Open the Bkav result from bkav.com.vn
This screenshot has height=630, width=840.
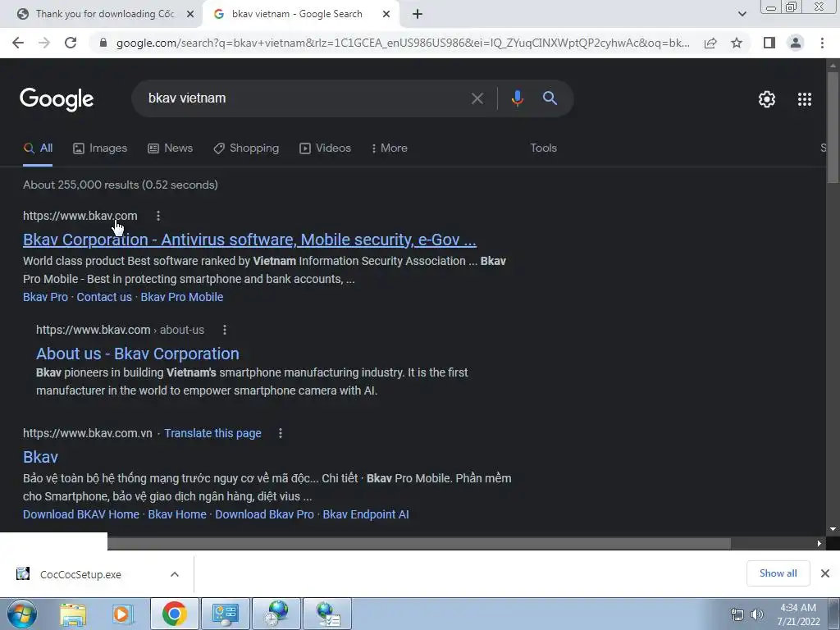[x=40, y=458]
